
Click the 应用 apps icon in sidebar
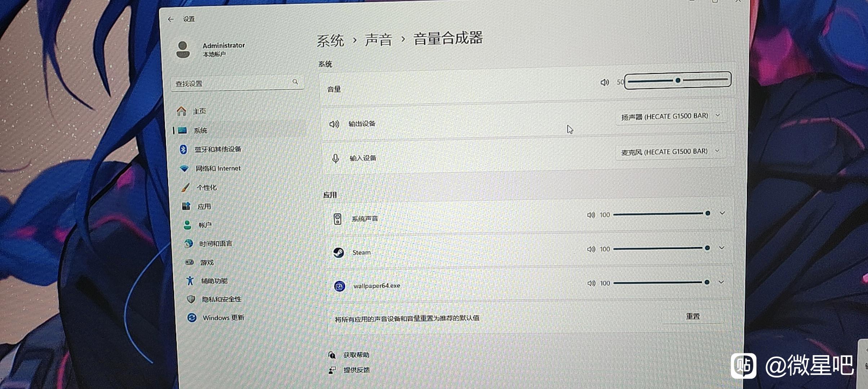[x=186, y=206]
